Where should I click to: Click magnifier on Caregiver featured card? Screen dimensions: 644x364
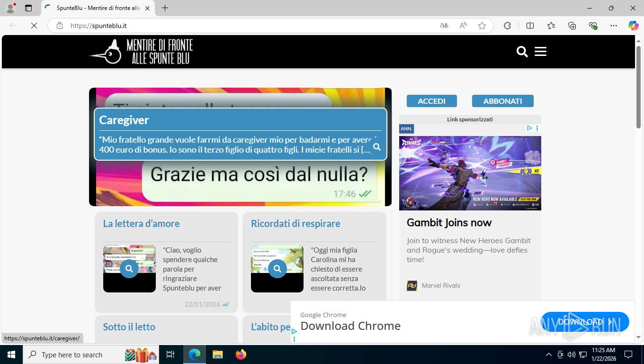(377, 147)
